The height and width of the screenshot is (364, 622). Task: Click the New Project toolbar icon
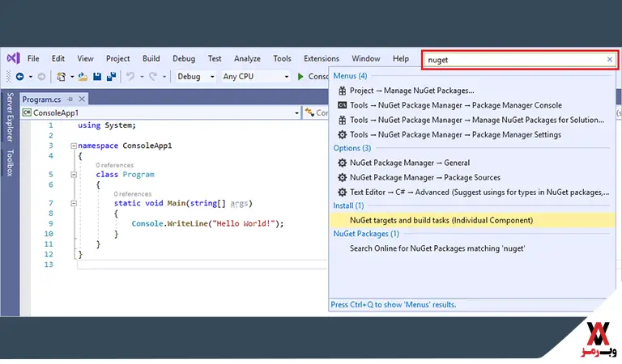(61, 77)
